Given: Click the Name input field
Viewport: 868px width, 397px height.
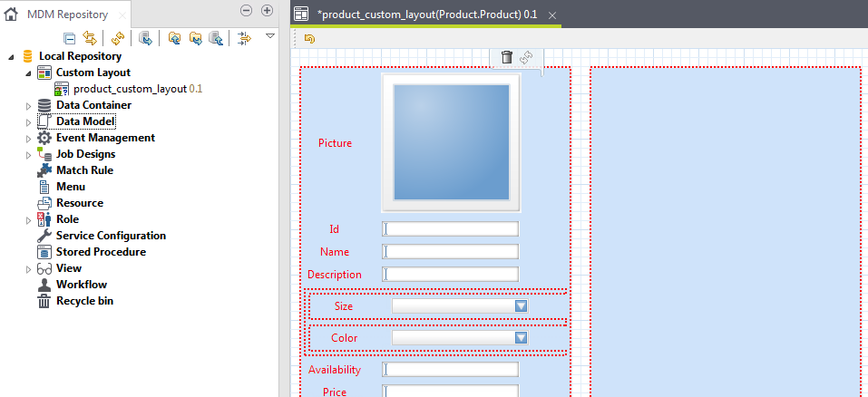Looking at the screenshot, I should [x=451, y=251].
